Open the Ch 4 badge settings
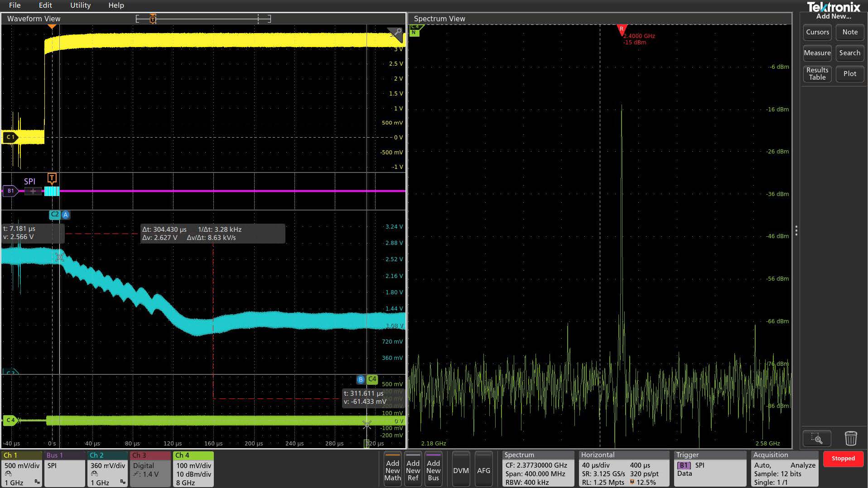Viewport: 868px width, 488px height. pos(193,469)
